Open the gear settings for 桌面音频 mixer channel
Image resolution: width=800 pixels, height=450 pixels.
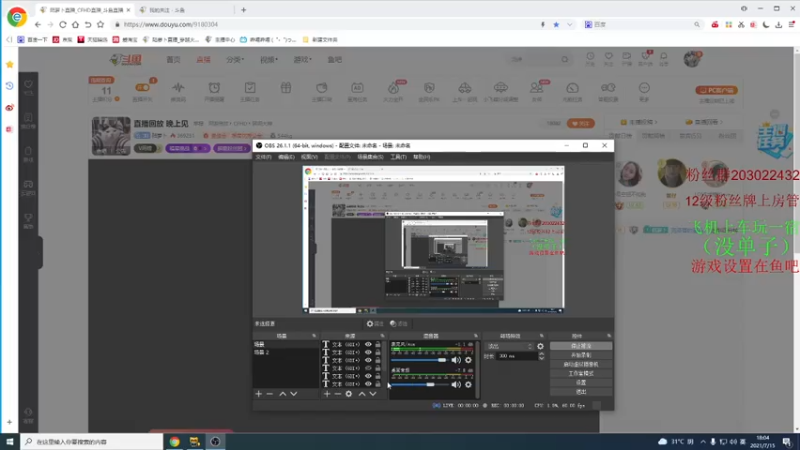(x=468, y=385)
